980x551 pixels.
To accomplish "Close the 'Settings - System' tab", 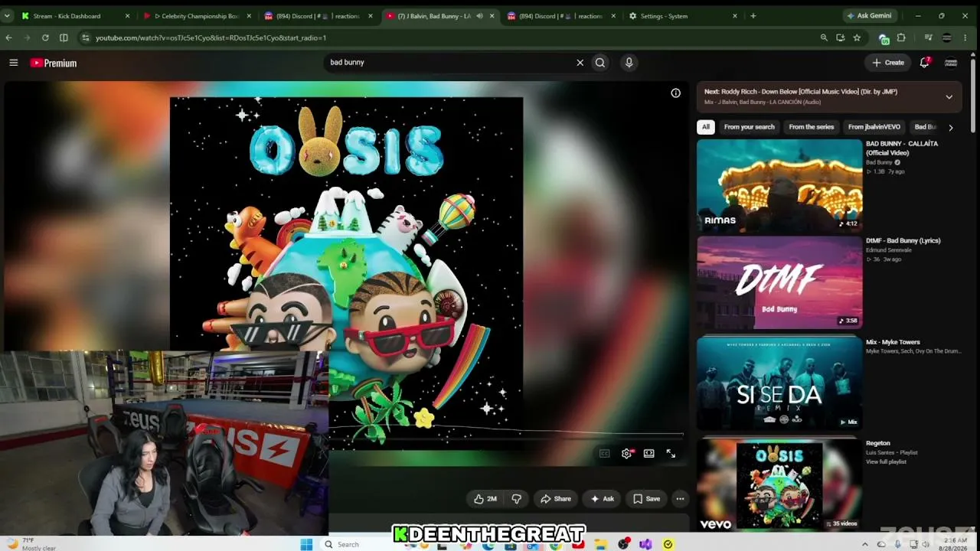I will point(735,15).
